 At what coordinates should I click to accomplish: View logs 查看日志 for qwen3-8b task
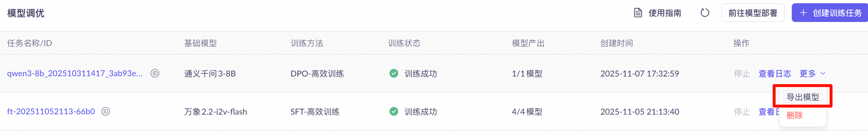pyautogui.click(x=775, y=73)
